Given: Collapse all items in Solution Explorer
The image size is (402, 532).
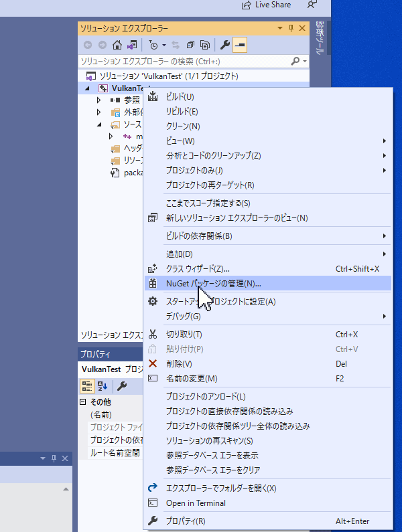Looking at the screenshot, I should point(190,45).
